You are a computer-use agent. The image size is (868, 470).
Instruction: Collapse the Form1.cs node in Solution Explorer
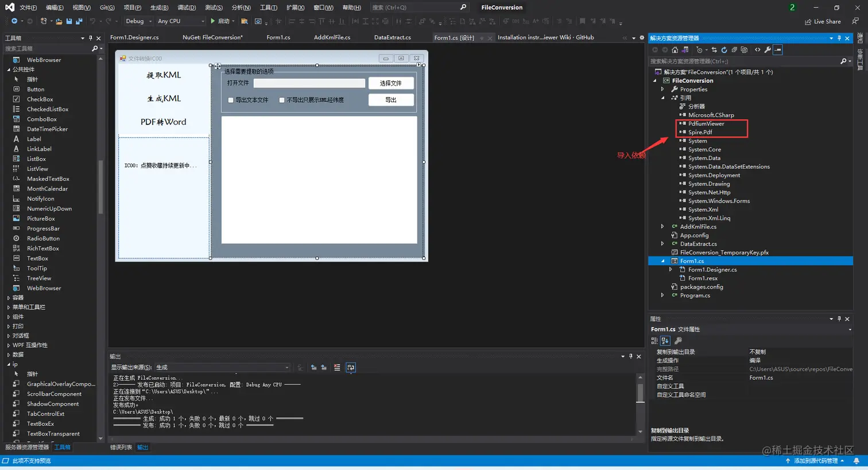662,261
